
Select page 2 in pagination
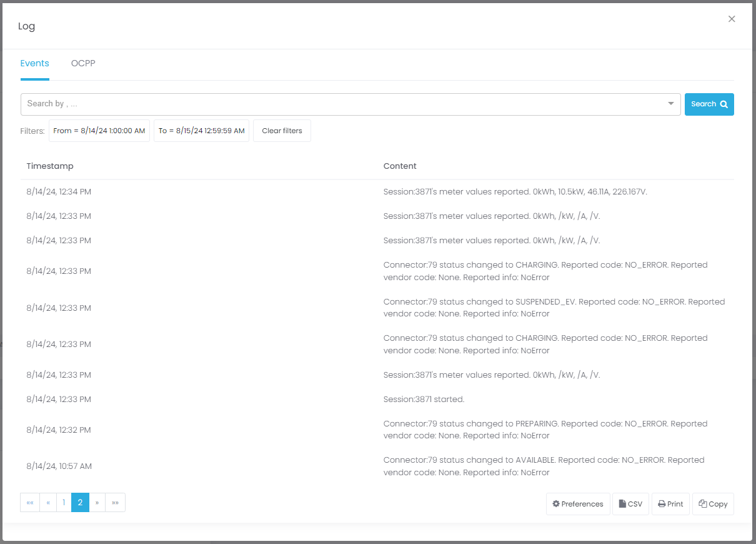pos(80,503)
